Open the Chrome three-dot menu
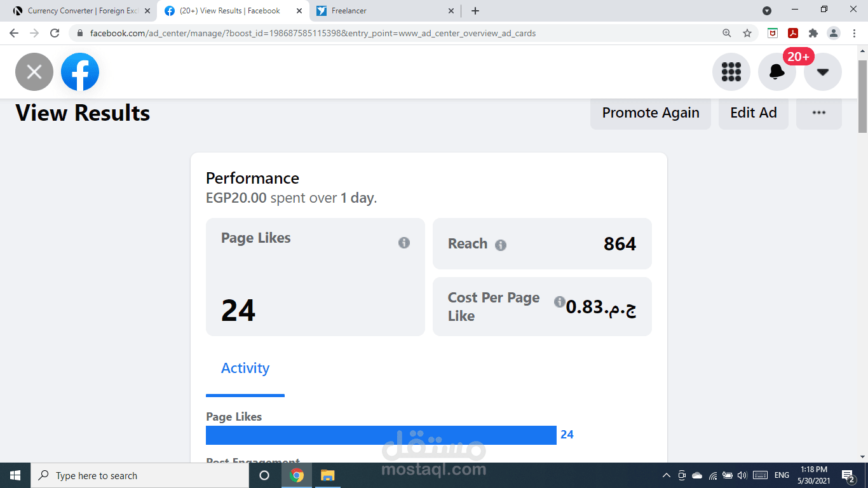Image resolution: width=868 pixels, height=488 pixels. coord(854,33)
